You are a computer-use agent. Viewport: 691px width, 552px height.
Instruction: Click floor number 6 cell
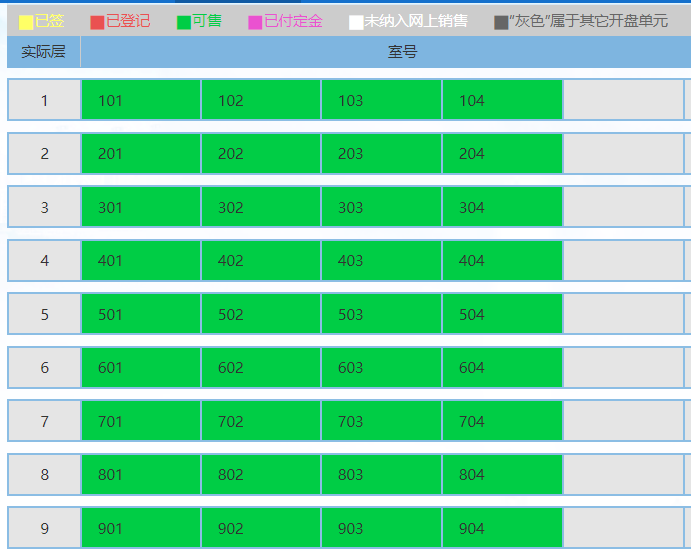click(x=45, y=367)
